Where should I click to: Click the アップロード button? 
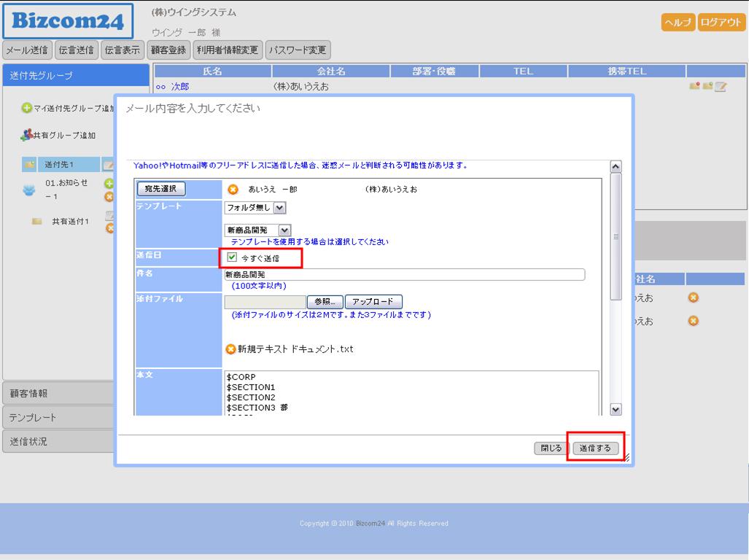point(373,302)
